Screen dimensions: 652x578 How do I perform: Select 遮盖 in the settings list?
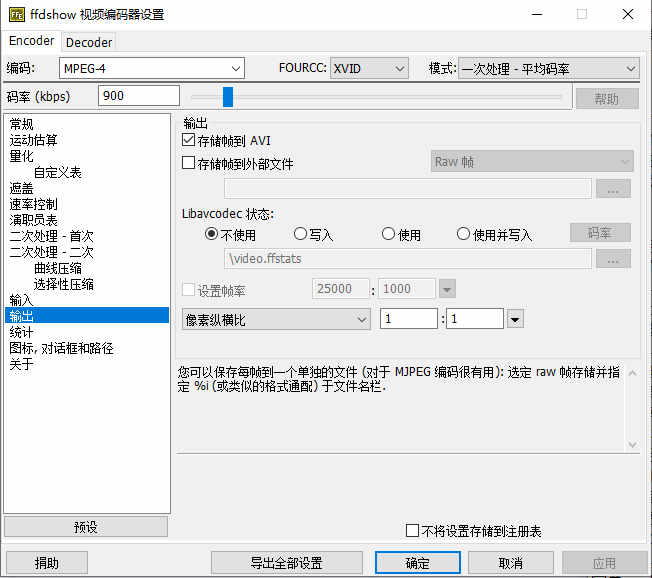[x=21, y=188]
